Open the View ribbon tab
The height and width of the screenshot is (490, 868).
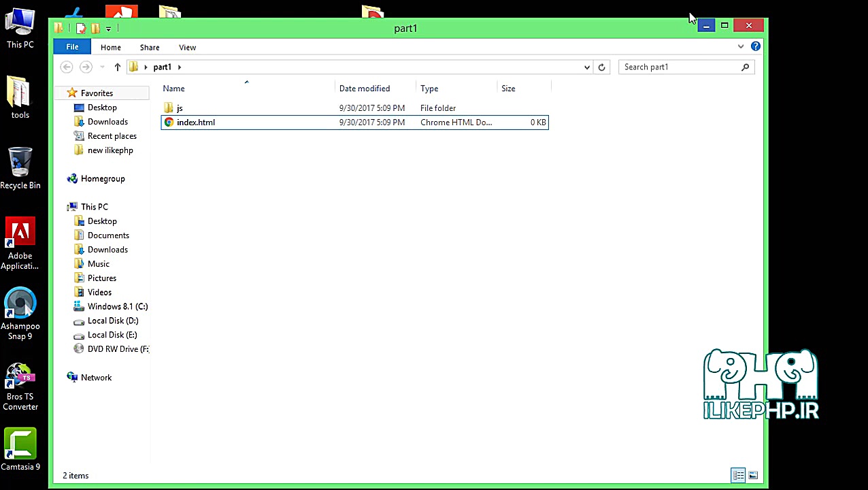187,47
